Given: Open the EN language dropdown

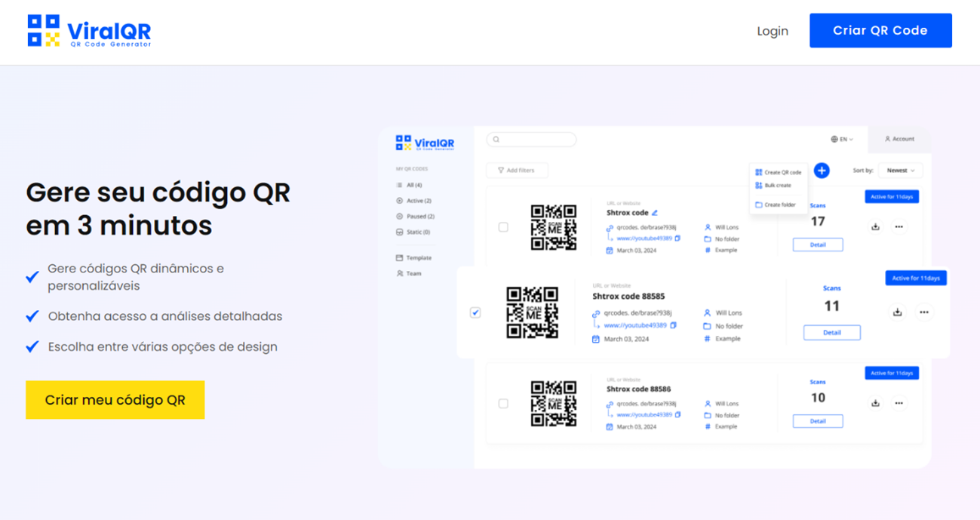Looking at the screenshot, I should coord(842,139).
